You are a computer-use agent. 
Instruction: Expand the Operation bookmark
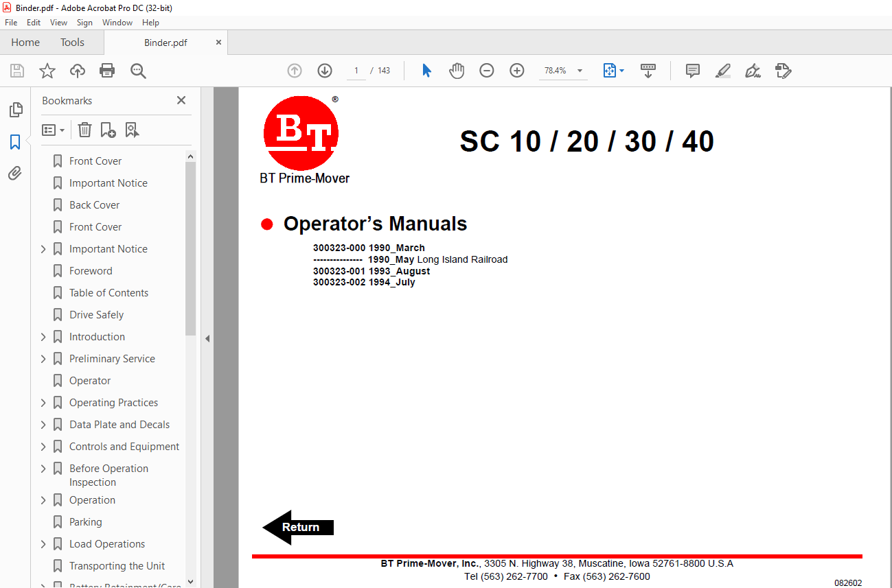pos(44,500)
